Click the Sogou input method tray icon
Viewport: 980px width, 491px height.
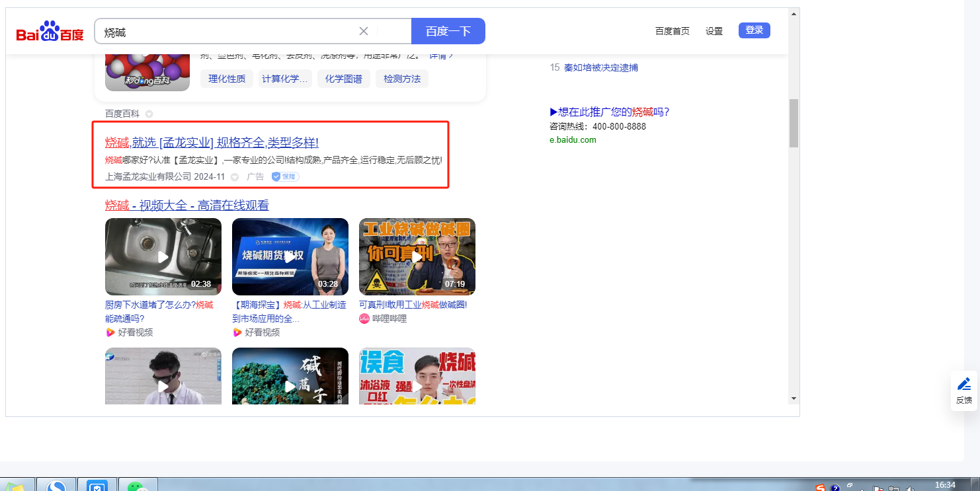coord(820,488)
